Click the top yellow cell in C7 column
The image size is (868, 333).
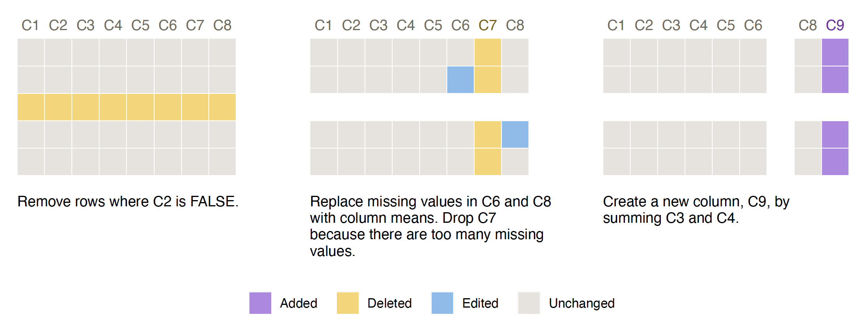click(x=488, y=52)
